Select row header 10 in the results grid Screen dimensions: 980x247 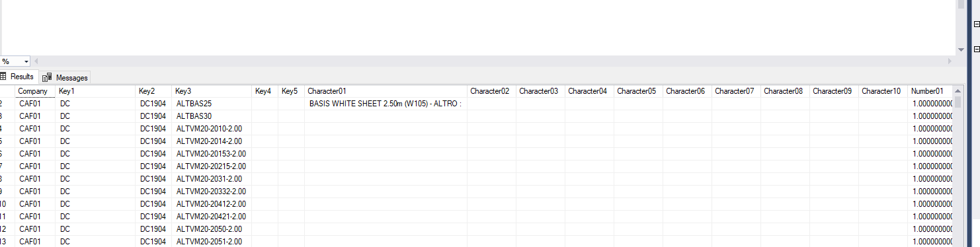coord(7,204)
